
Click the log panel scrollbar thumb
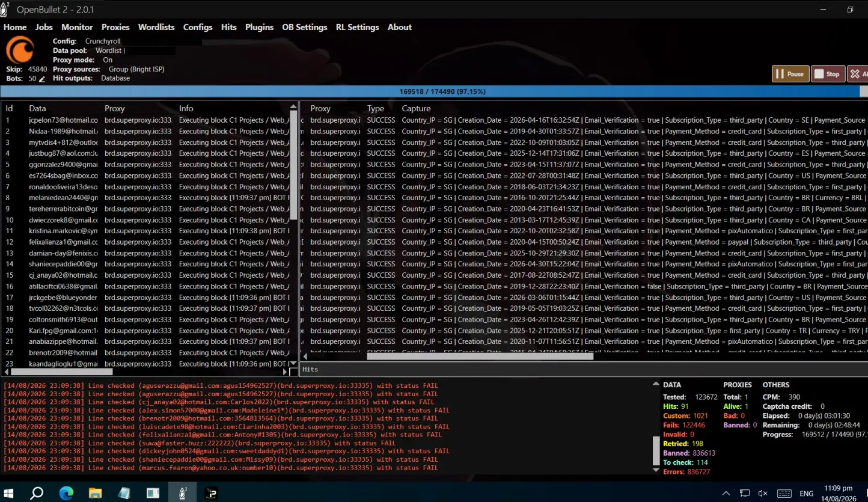(x=656, y=451)
